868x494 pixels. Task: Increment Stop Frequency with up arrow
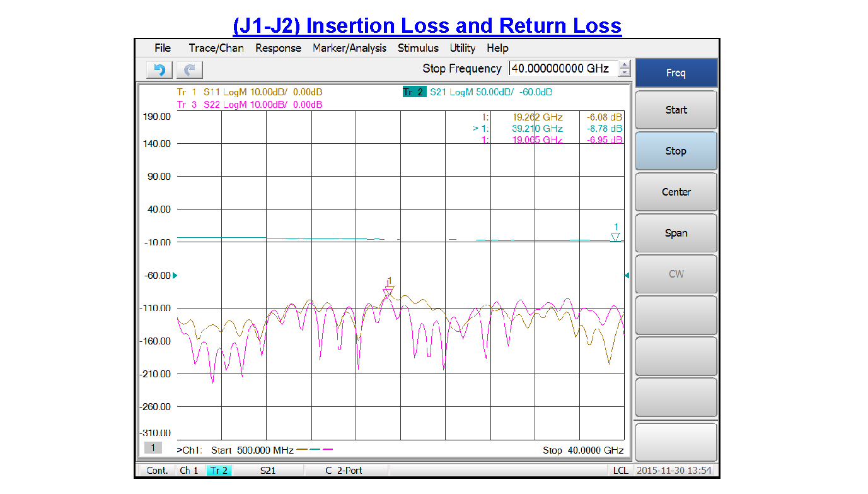tap(625, 65)
